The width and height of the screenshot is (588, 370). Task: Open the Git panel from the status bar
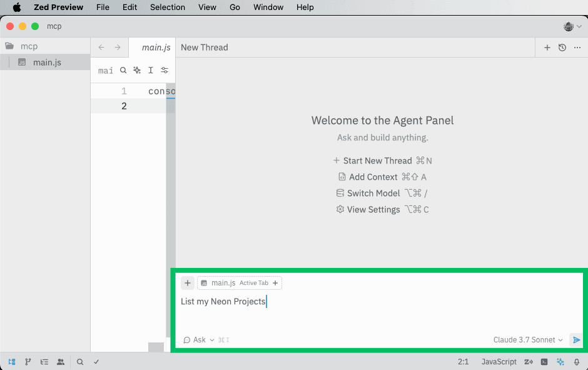pos(28,362)
